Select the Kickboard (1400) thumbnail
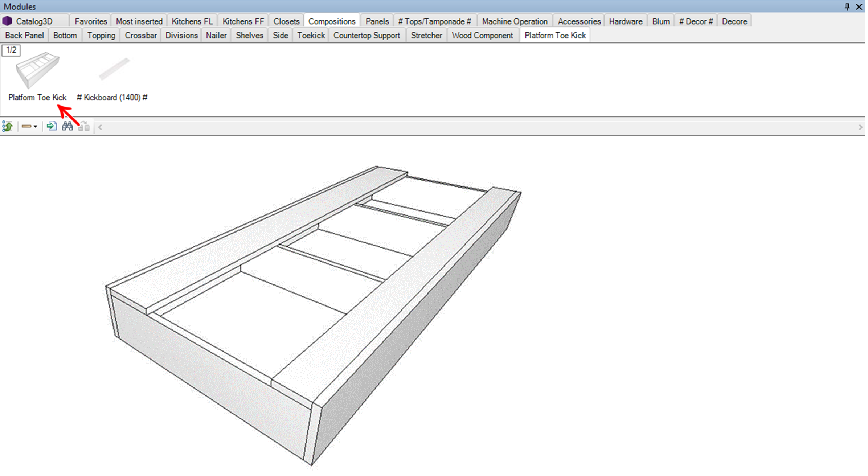Viewport: 868px width, 476px height. click(x=114, y=69)
